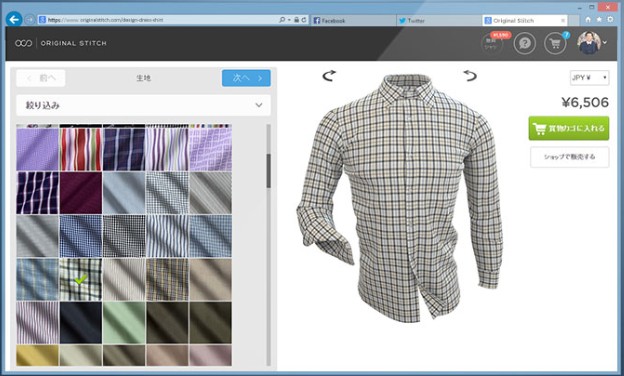Select the black gingham fabric swatch
Viewport: 624px width, 376px height.
pyautogui.click(x=124, y=236)
